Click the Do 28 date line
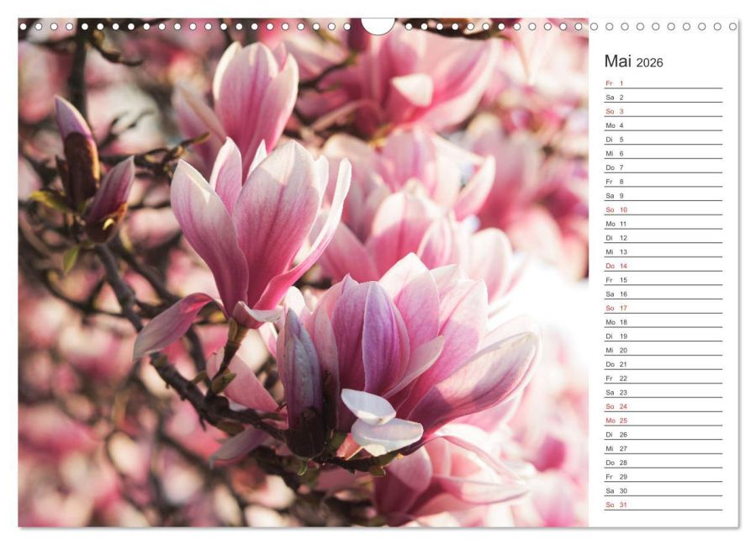The height and width of the screenshot is (545, 756). (663, 463)
